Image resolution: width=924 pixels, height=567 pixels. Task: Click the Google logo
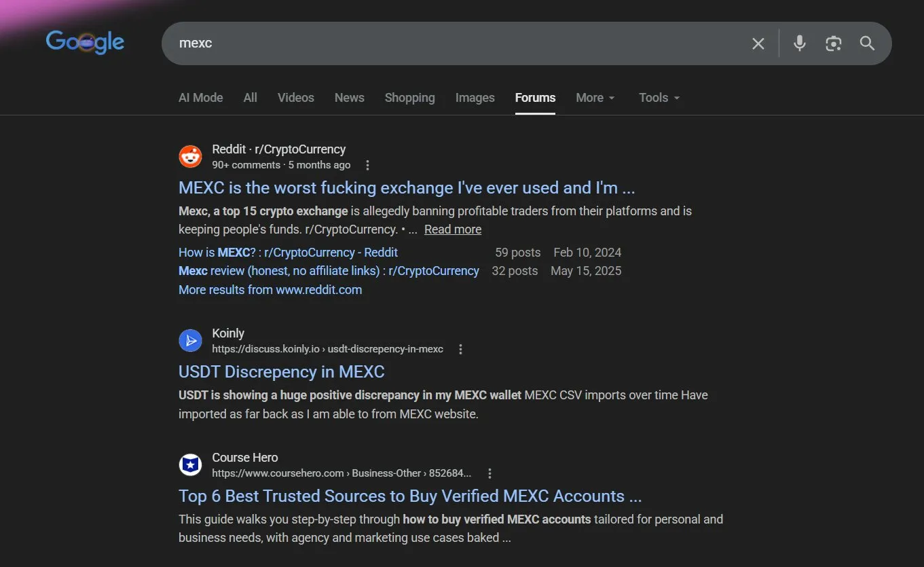coord(85,42)
